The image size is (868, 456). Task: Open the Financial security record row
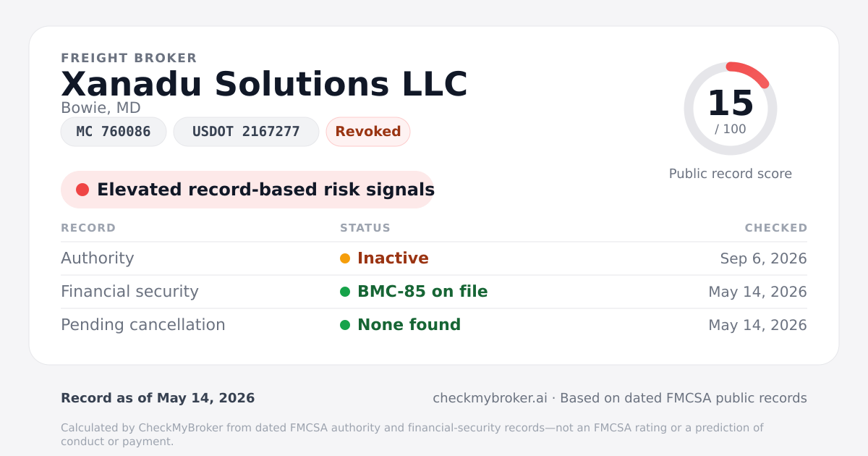[434, 292]
